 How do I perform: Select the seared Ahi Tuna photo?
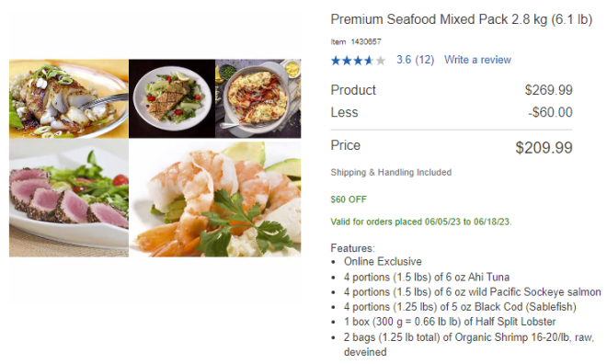(x=69, y=198)
